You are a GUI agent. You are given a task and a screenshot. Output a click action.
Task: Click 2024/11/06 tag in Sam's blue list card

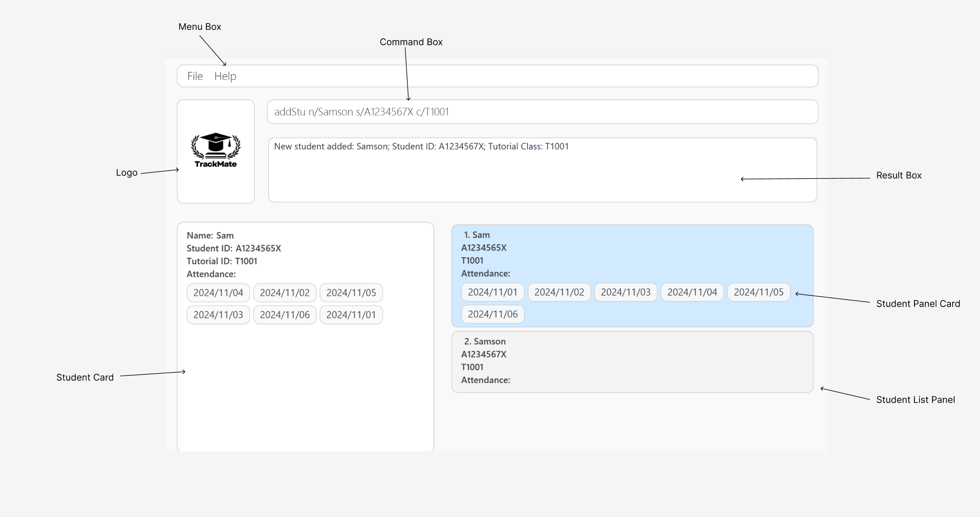pos(493,314)
